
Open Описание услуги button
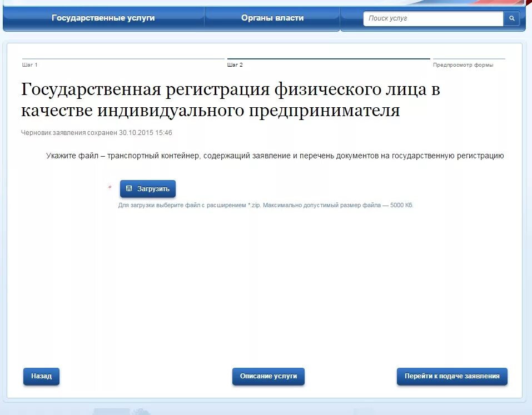(269, 376)
